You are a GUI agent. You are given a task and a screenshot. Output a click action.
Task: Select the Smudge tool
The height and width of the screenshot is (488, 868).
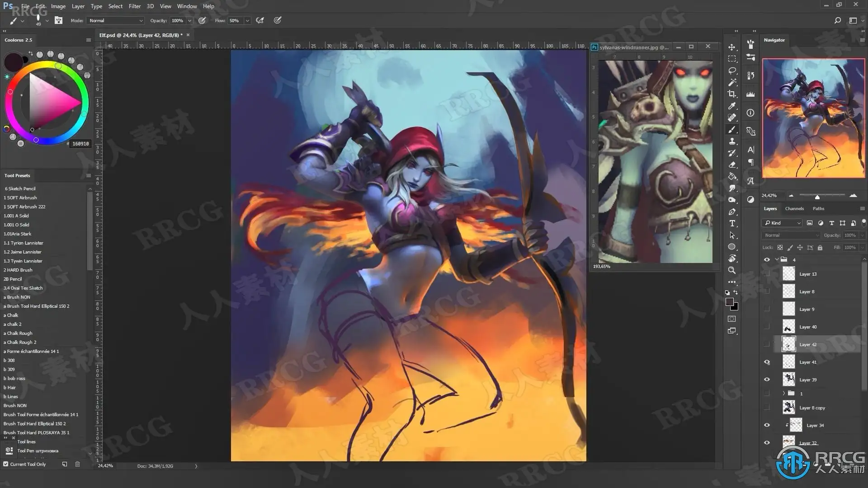pos(732,188)
